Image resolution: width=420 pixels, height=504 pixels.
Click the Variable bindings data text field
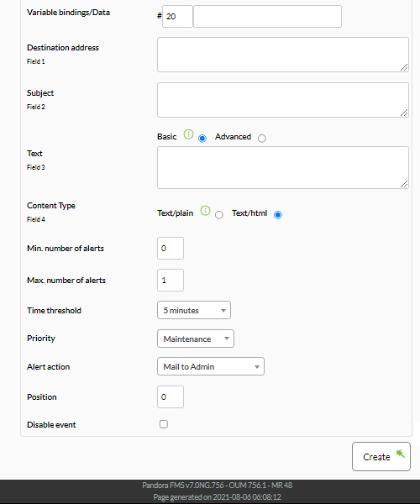[267, 17]
